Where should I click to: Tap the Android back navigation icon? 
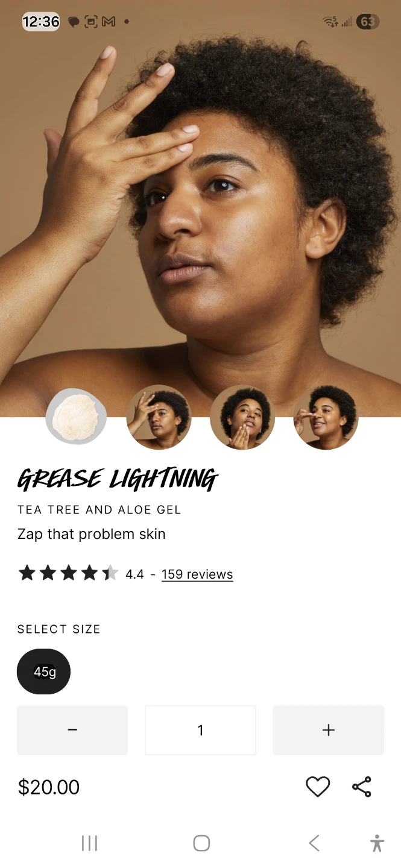(x=314, y=843)
